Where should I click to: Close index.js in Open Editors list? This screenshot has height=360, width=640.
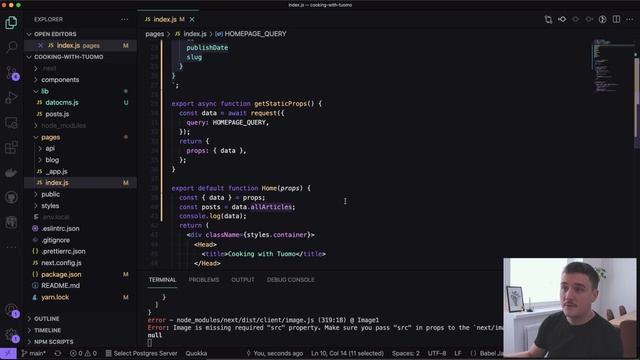[x=40, y=45]
